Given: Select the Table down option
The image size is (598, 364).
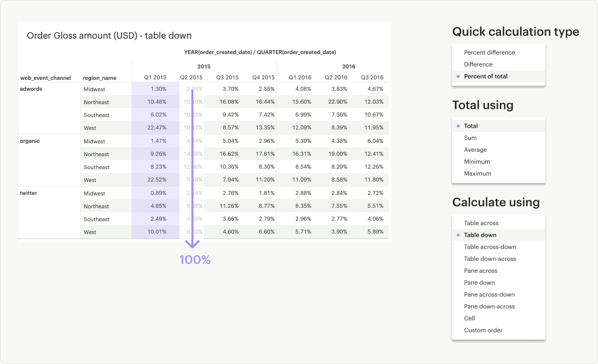Looking at the screenshot, I should (x=480, y=235).
